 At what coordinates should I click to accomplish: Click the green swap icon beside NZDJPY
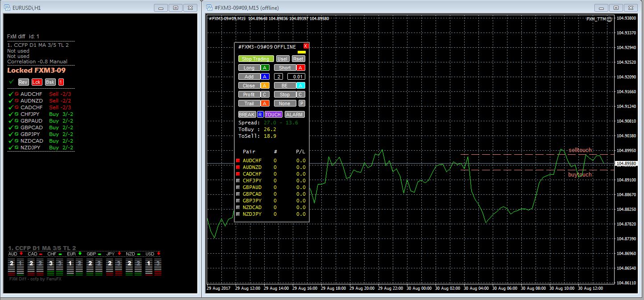(x=17, y=148)
